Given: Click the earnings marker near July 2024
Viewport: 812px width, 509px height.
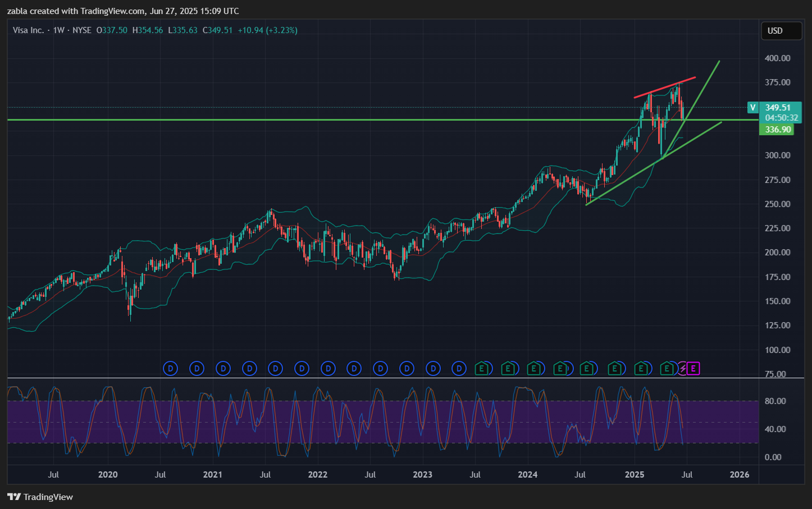Looking at the screenshot, I should point(587,369).
